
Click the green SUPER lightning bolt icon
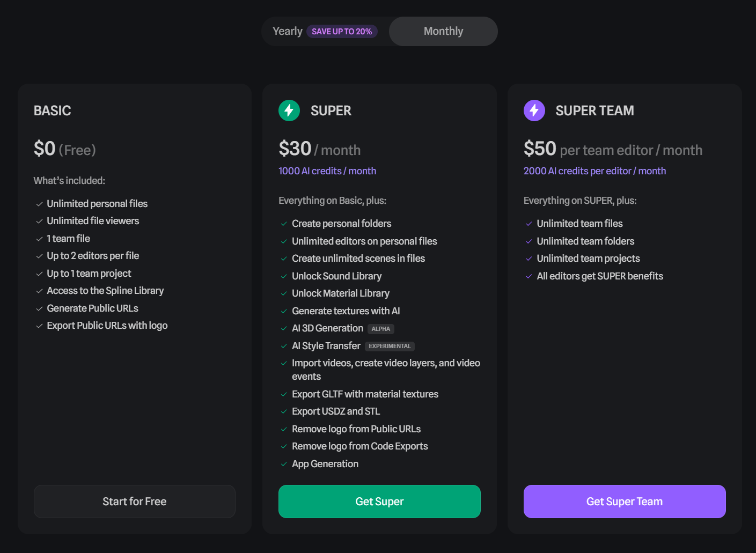click(x=289, y=110)
